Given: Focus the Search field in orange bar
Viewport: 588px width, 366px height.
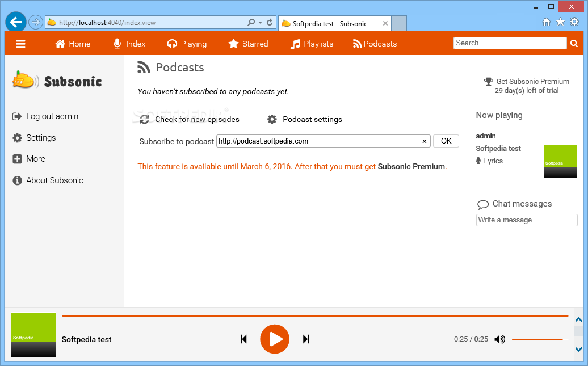Looking at the screenshot, I should pos(510,43).
